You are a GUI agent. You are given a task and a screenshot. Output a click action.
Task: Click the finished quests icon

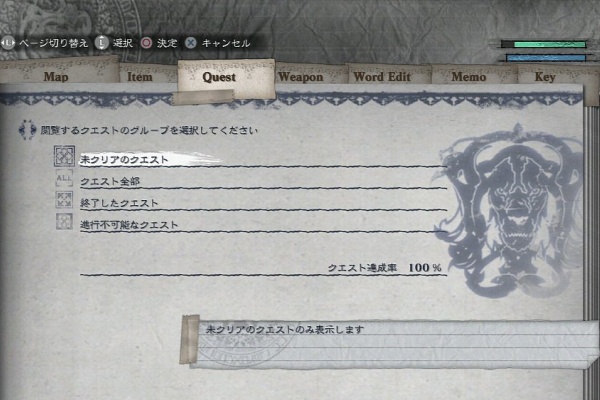pyautogui.click(x=64, y=199)
